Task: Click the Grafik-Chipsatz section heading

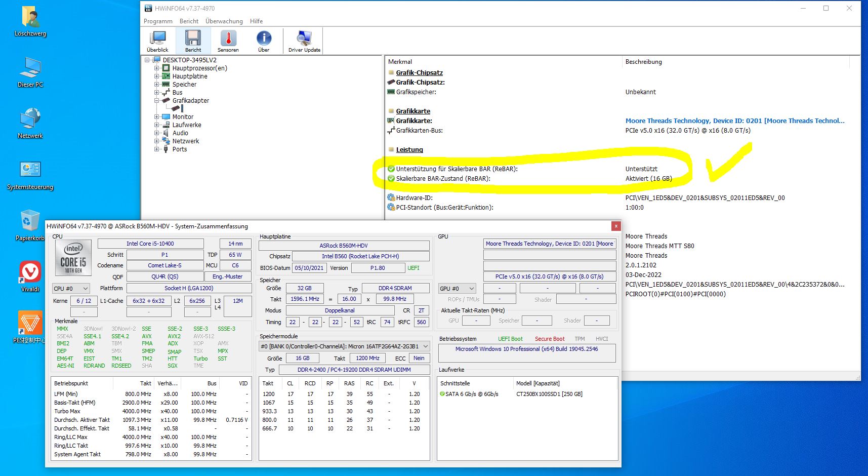Action: [x=420, y=73]
